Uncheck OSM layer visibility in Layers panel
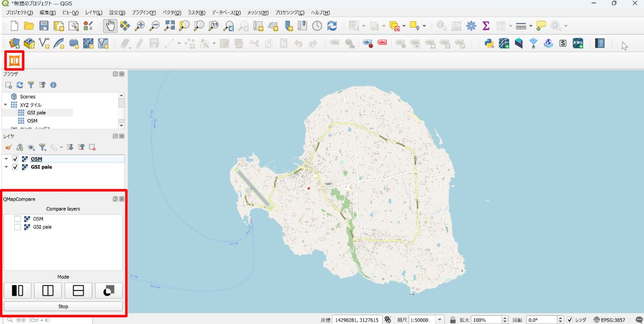 (15, 159)
